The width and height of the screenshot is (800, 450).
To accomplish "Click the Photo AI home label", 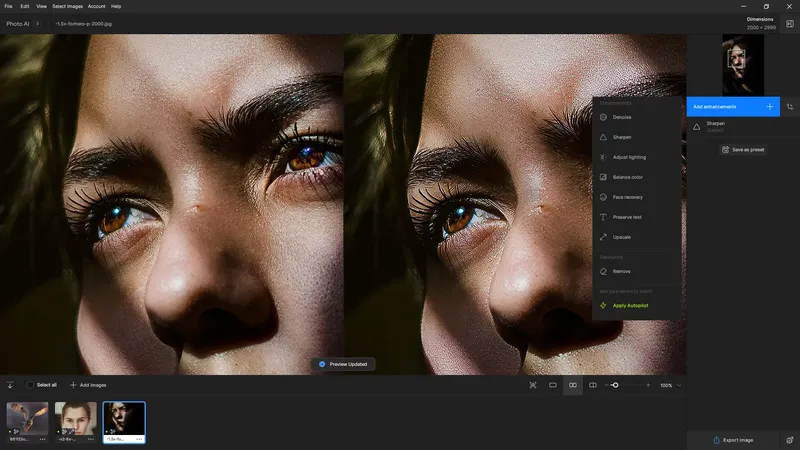I will [18, 24].
